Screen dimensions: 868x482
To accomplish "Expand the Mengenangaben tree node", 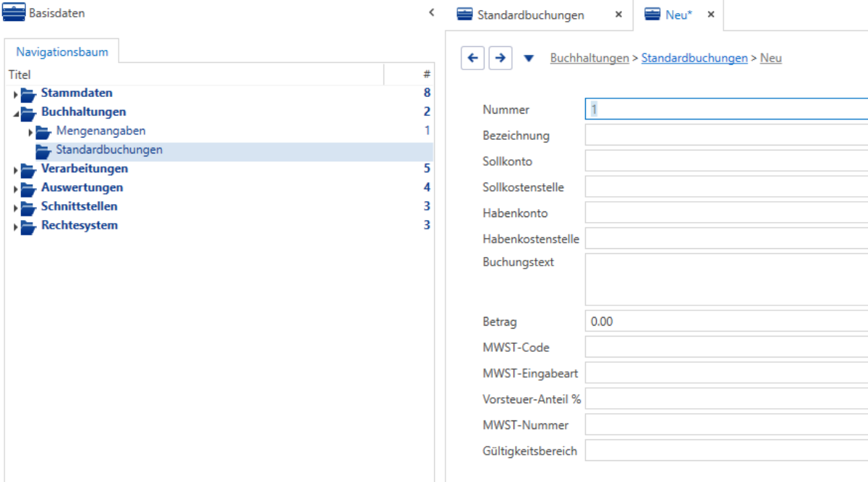I will click(30, 132).
